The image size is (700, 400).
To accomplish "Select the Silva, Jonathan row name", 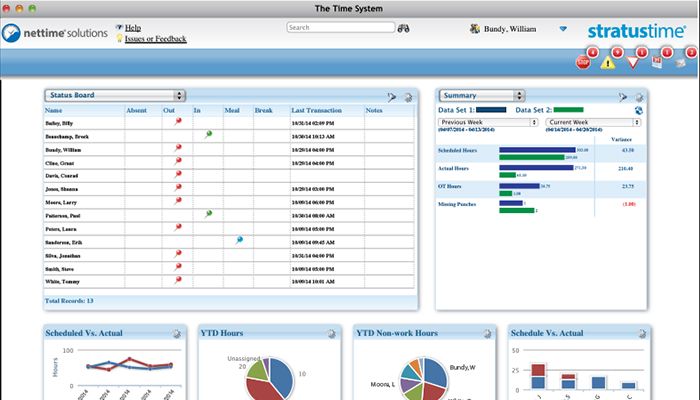I will point(62,256).
